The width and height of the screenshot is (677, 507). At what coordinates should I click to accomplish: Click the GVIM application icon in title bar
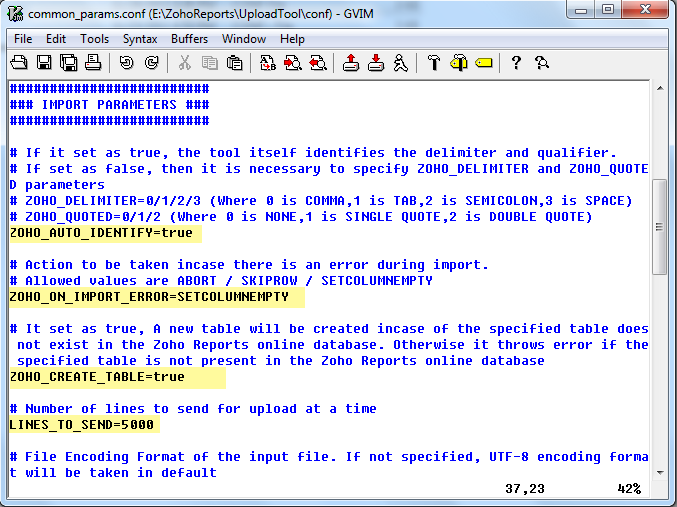tap(16, 13)
